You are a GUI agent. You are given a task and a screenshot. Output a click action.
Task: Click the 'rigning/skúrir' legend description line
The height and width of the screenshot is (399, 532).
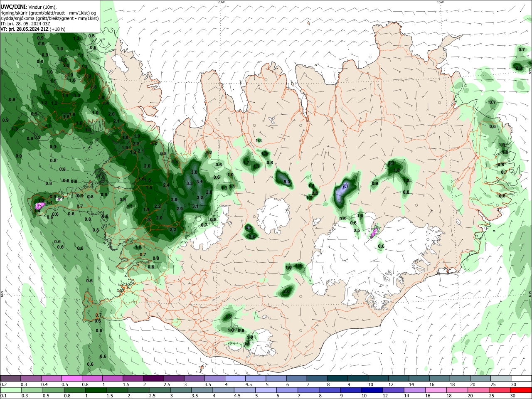click(49, 13)
